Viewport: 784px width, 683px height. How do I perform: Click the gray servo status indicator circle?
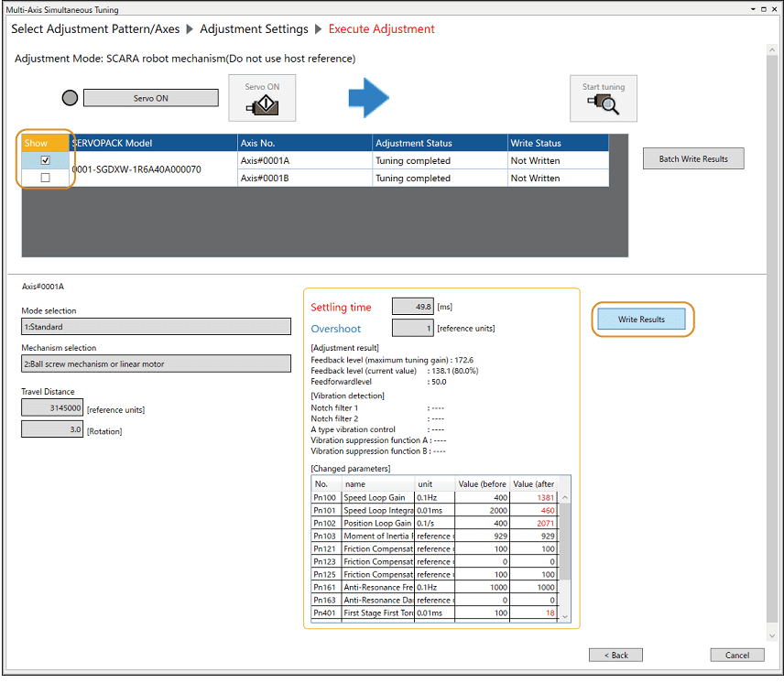(x=69, y=98)
